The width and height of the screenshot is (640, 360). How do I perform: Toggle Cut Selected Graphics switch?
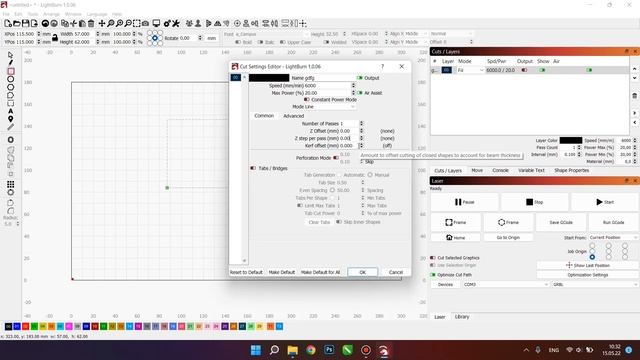[433, 258]
